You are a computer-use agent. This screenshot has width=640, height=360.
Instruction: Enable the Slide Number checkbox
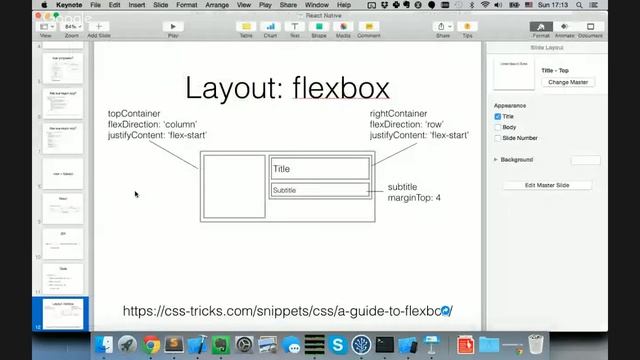pyautogui.click(x=498, y=138)
